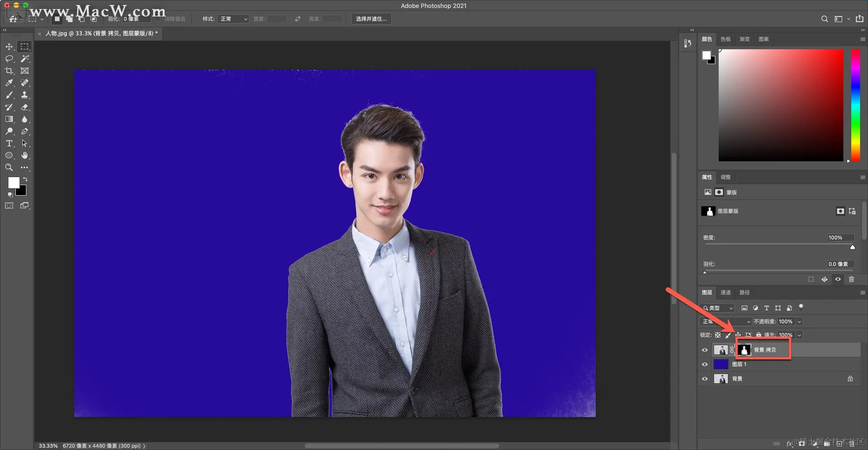Choose the Eyedropper tool
The image size is (868, 450).
(9, 83)
